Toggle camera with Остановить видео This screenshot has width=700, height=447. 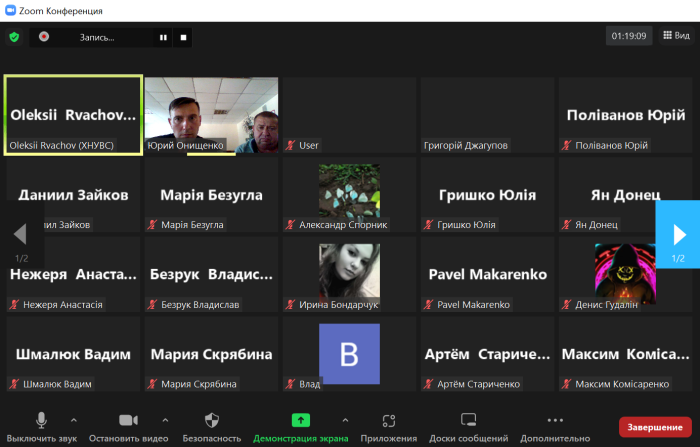127,426
